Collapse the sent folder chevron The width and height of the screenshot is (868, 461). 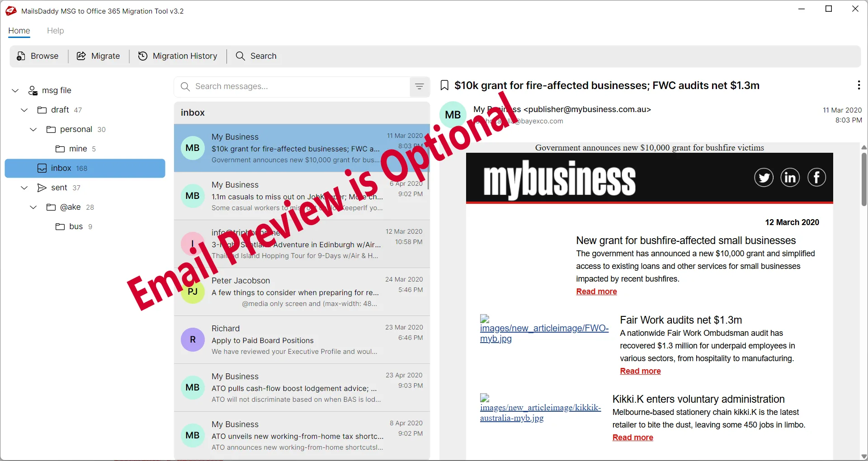24,188
